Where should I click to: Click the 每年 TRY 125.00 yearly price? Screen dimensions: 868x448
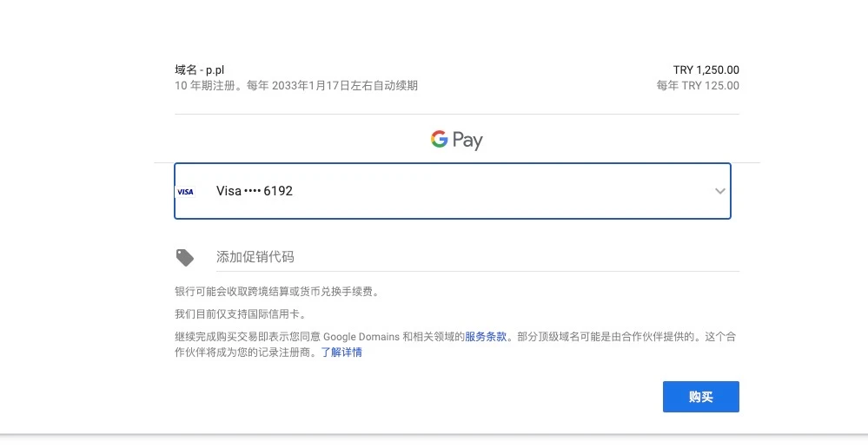[698, 86]
